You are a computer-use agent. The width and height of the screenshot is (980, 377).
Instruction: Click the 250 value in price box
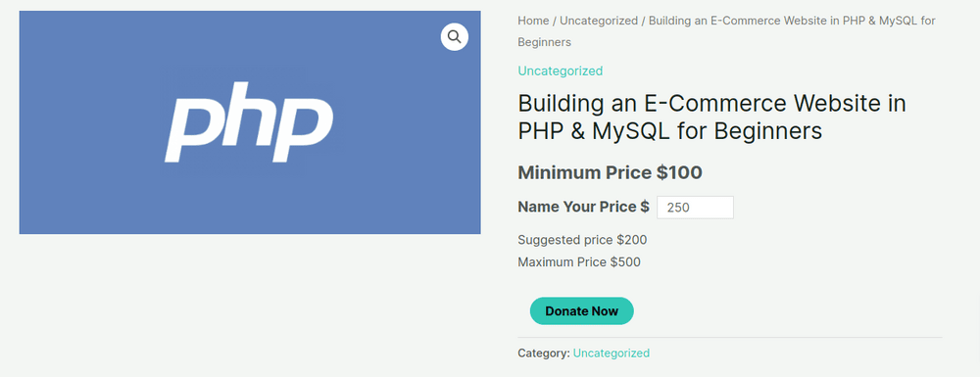pos(678,208)
